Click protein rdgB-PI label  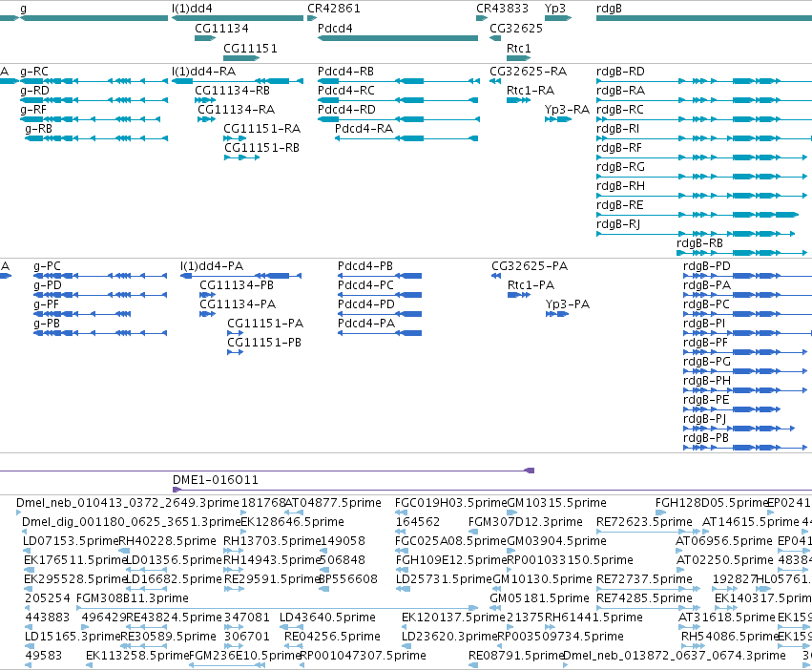(704, 324)
